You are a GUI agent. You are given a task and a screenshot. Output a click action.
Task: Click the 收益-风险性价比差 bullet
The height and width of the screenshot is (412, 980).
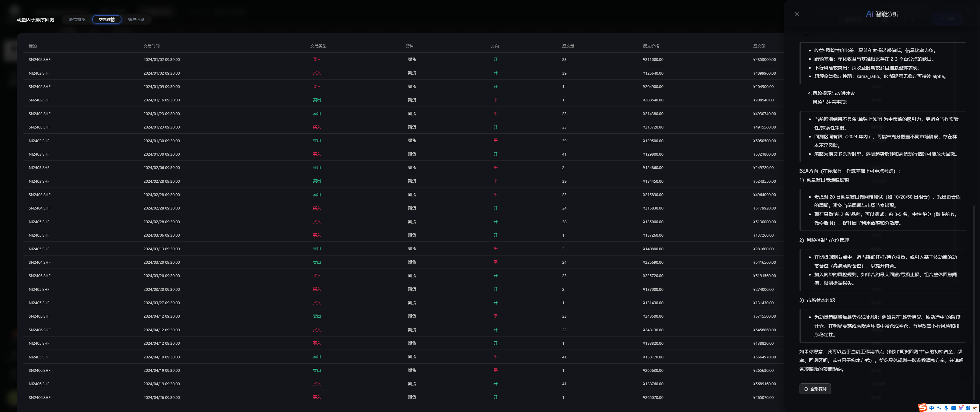(x=875, y=50)
